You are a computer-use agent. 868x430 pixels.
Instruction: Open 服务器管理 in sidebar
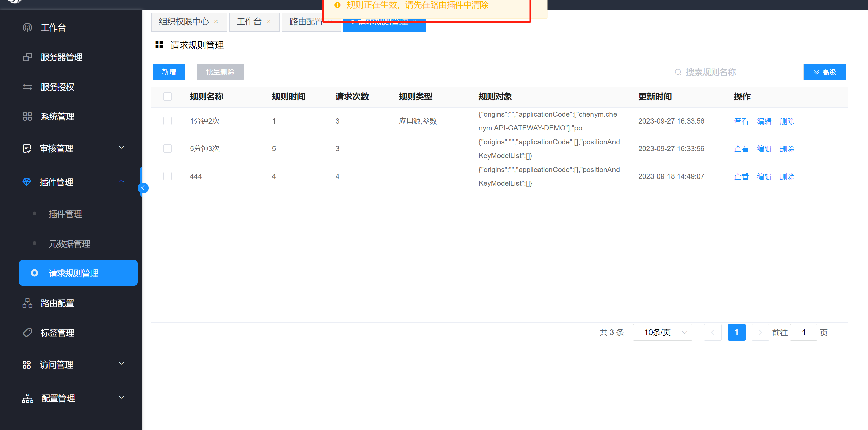tap(62, 57)
